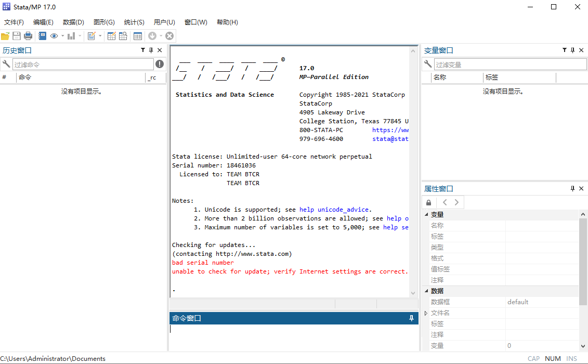Click the exclamation error filter icon in history

click(x=160, y=64)
